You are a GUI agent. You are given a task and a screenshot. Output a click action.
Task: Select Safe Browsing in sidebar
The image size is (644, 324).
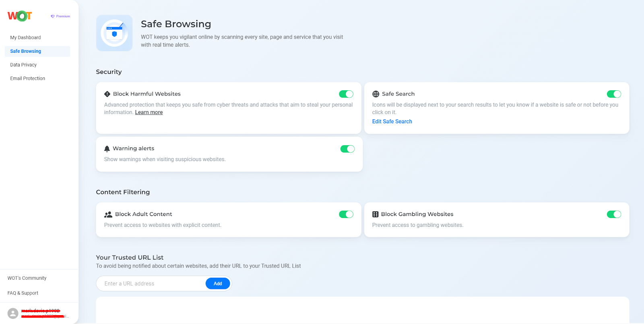pyautogui.click(x=37, y=51)
